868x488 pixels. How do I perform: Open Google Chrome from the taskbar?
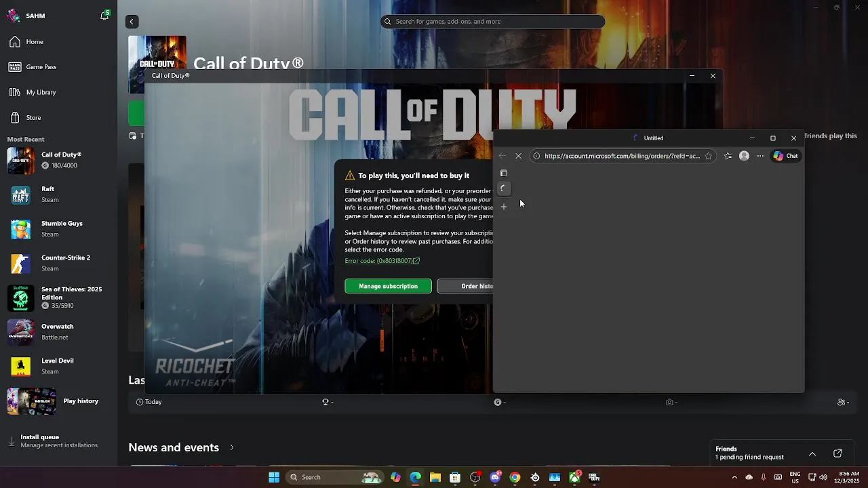[x=515, y=477]
